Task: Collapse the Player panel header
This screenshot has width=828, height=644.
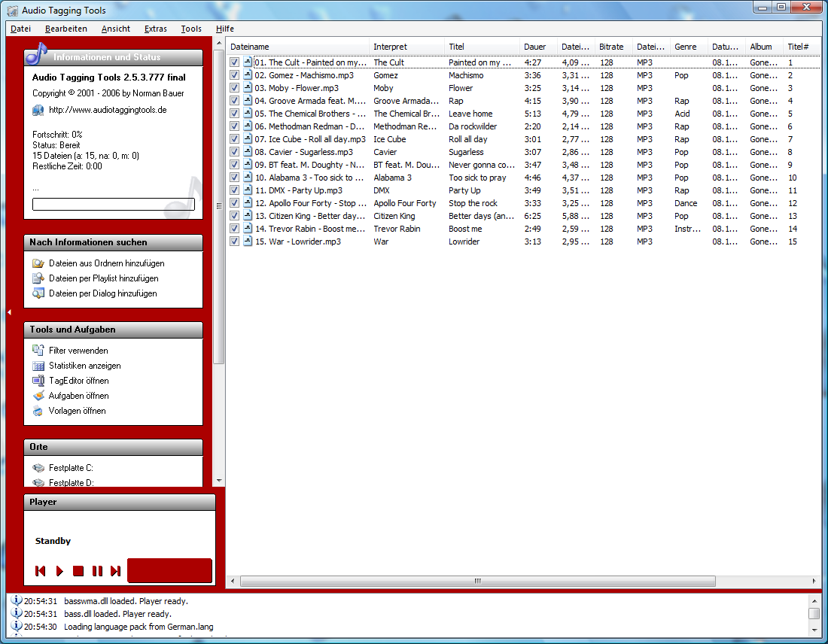Action: [x=120, y=502]
